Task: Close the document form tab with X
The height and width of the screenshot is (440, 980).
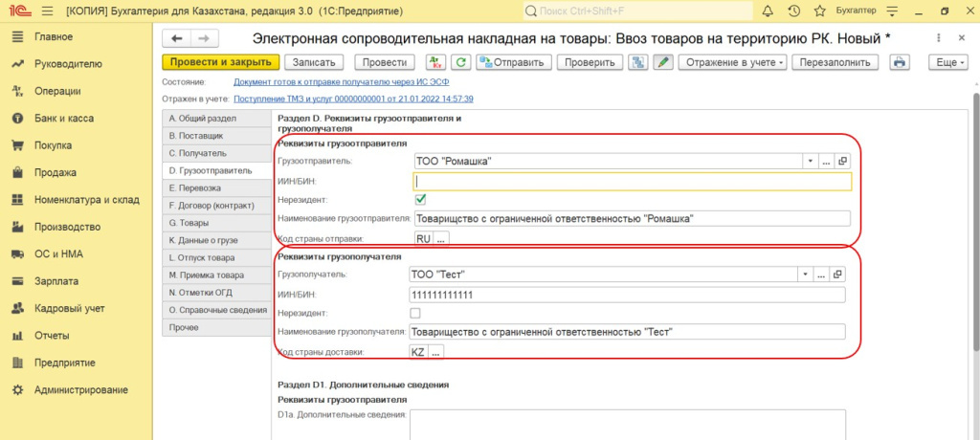Action: [962, 38]
